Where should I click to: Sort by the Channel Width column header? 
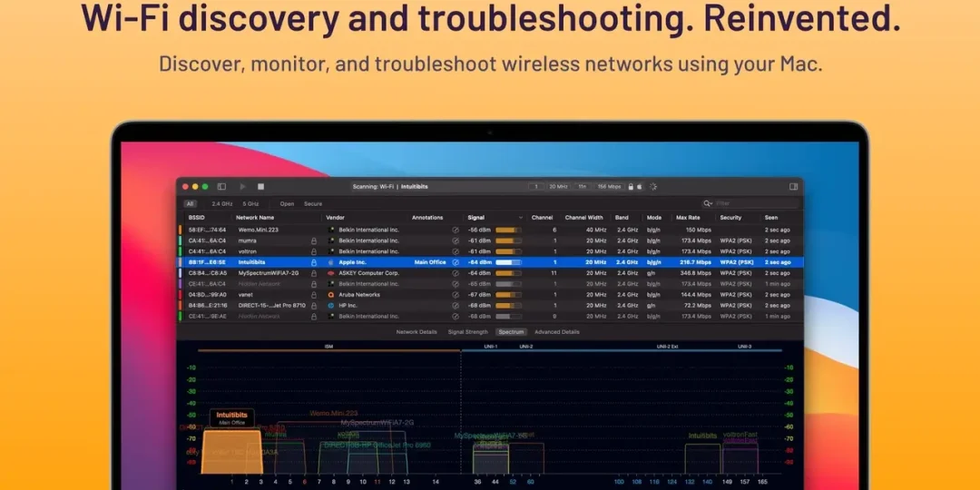(x=583, y=218)
